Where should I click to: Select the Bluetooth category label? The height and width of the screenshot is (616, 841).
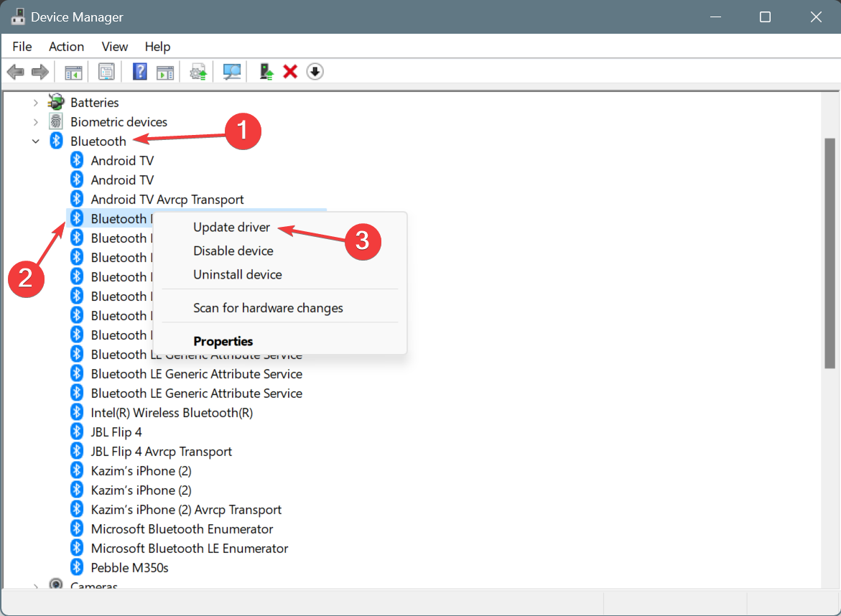[x=98, y=141]
